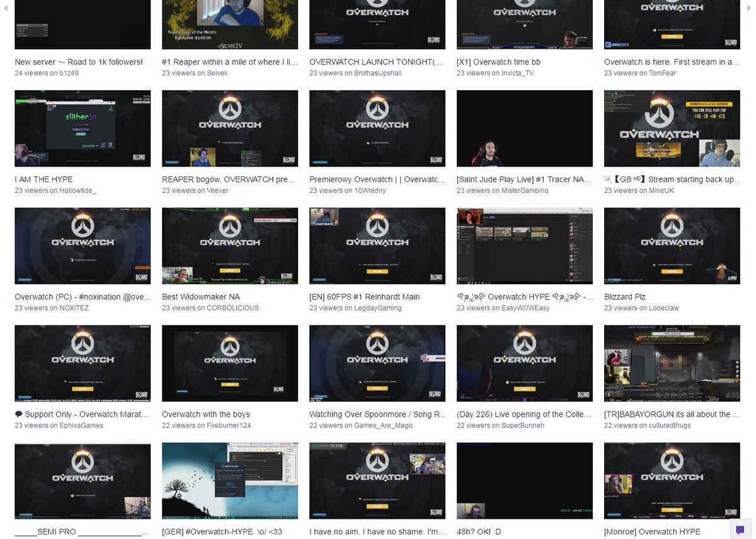Screen dimensions: 756x539
Task: Open MisterGambino's Saint Jude stream thumbnail
Action: pyautogui.click(x=525, y=129)
